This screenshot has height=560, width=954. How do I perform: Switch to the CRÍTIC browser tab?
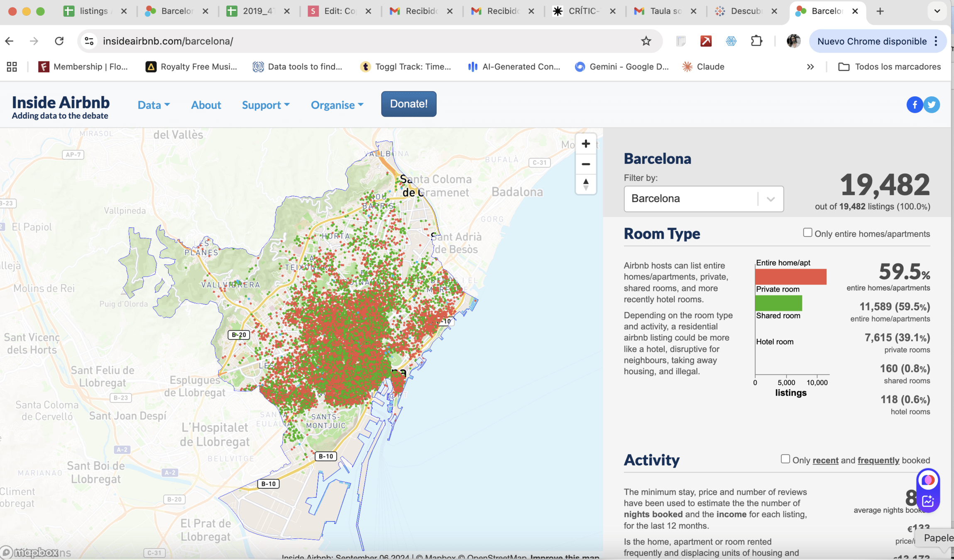pos(583,11)
